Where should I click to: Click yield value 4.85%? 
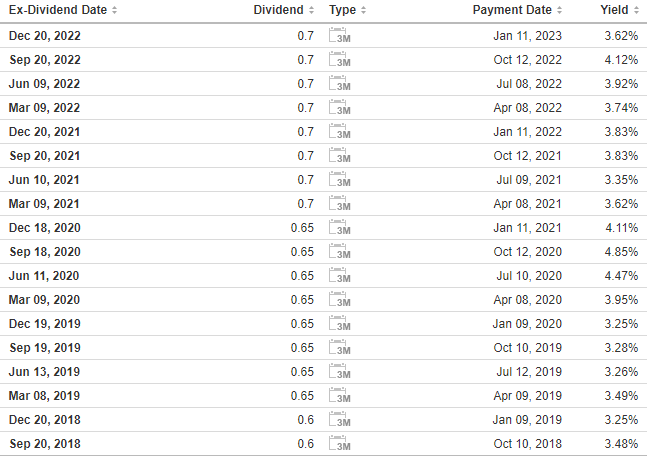pos(621,252)
